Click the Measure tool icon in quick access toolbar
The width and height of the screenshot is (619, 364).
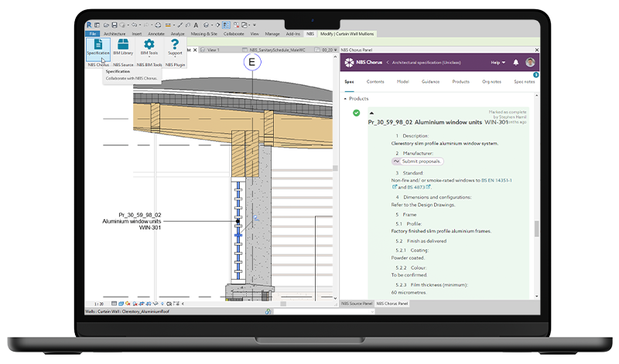168,25
